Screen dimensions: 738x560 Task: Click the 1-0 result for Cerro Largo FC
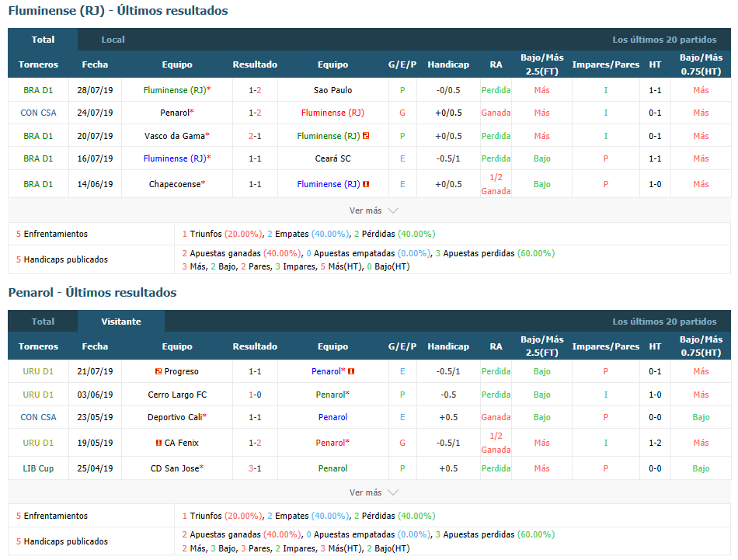(x=255, y=395)
